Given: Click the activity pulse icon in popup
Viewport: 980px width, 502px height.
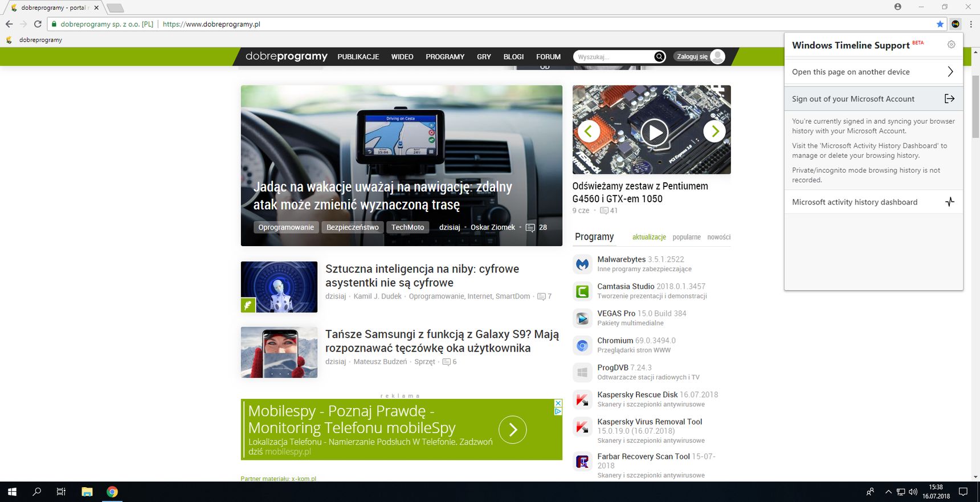Looking at the screenshot, I should (950, 202).
